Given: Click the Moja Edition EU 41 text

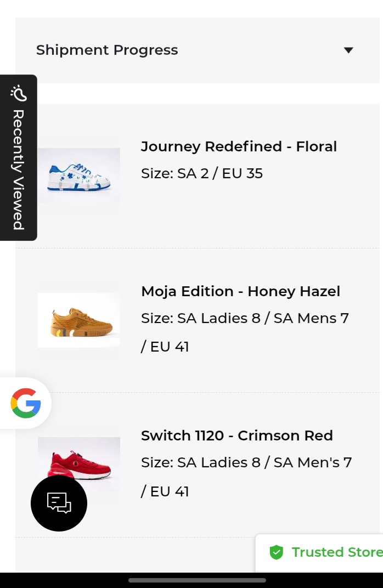Looking at the screenshot, I should coord(165,347).
